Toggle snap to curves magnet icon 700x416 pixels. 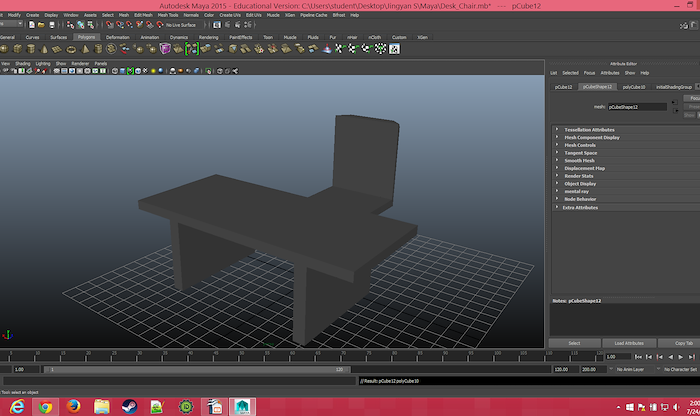120,25
